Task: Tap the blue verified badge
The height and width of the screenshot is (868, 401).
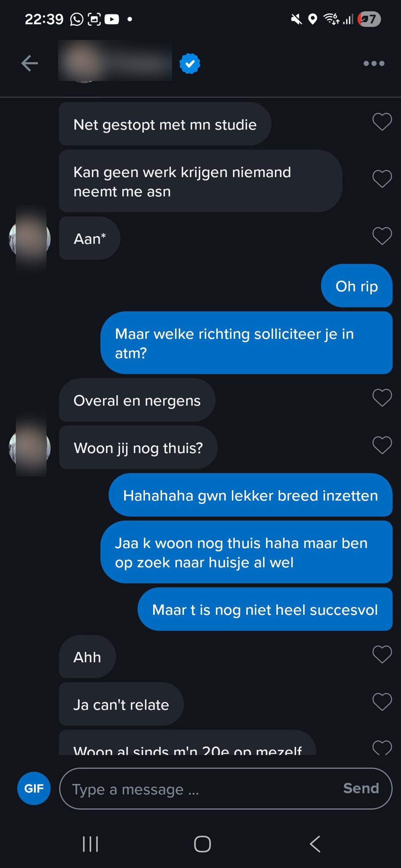Action: 190,63
